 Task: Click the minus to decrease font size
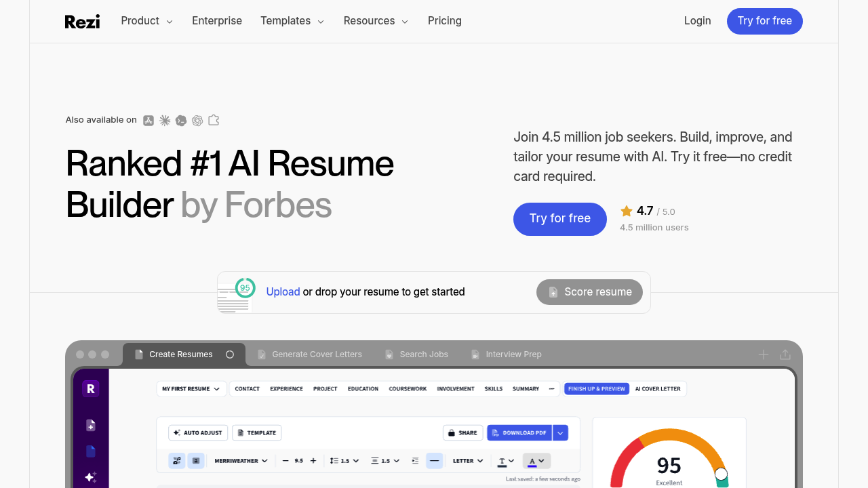[285, 461]
